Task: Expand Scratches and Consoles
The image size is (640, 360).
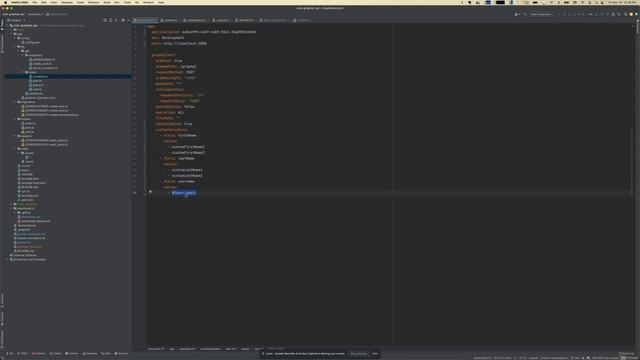Action: click(x=7, y=260)
